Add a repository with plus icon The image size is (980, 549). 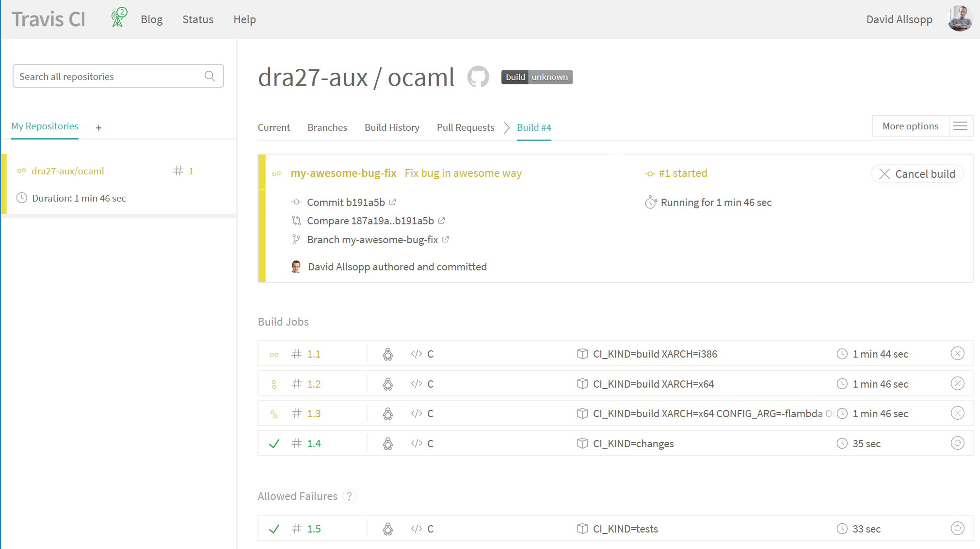[x=98, y=128]
